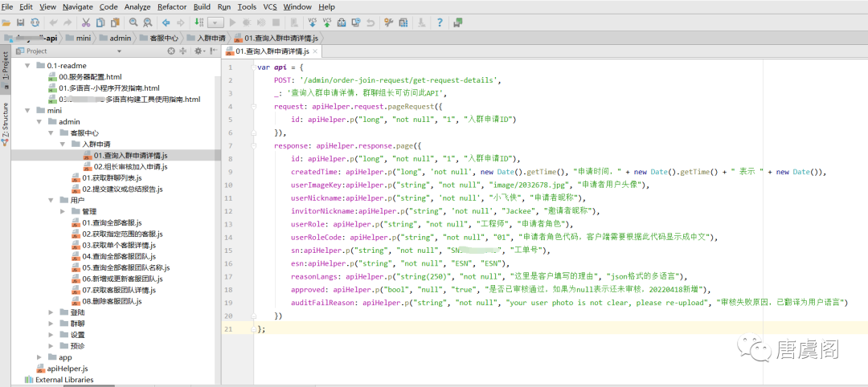Expand the 群聊 folder in tree

point(51,324)
